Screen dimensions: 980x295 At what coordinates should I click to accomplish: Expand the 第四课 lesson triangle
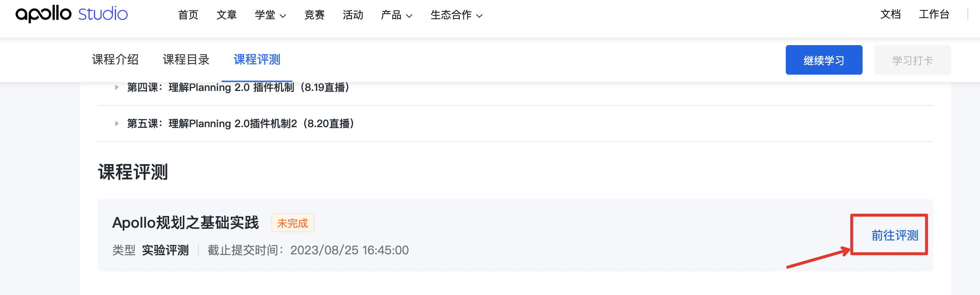point(117,88)
